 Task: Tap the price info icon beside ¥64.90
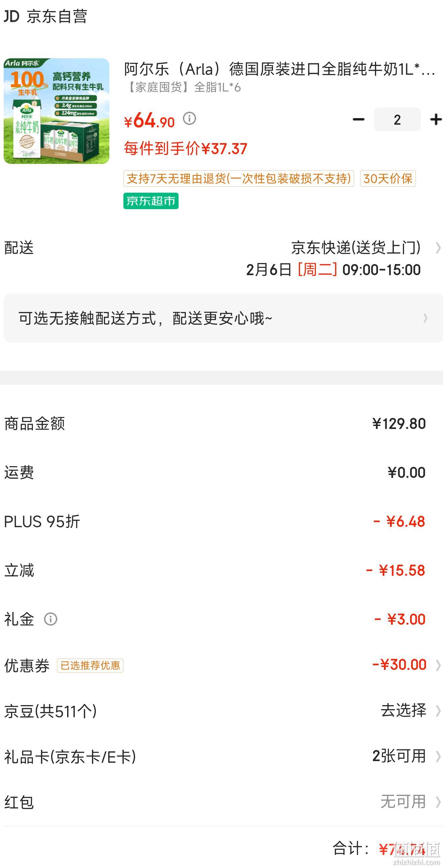[x=189, y=119]
